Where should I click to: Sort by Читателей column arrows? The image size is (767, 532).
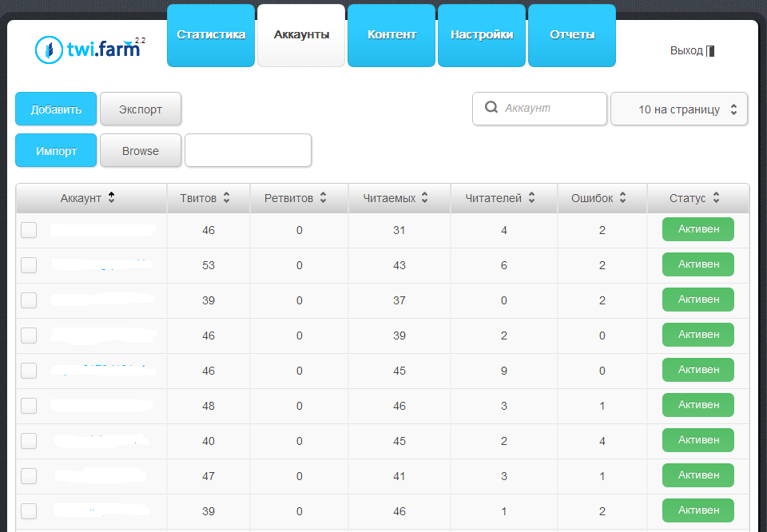tap(531, 198)
